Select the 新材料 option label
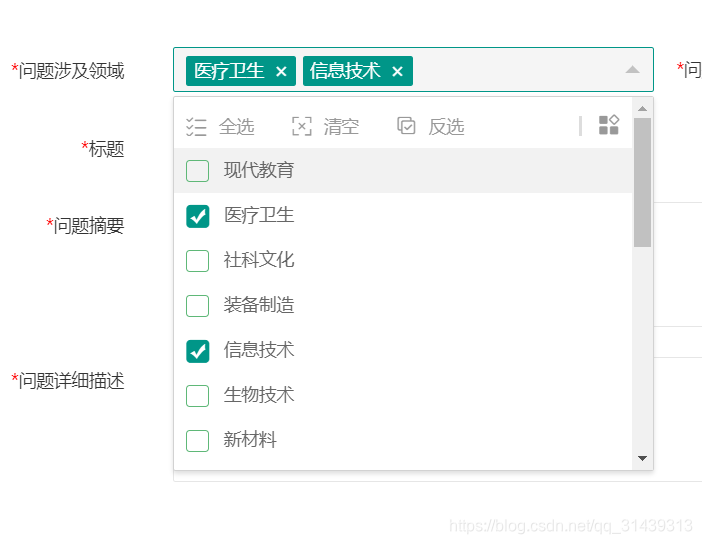The width and height of the screenshot is (702, 544). pos(250,440)
